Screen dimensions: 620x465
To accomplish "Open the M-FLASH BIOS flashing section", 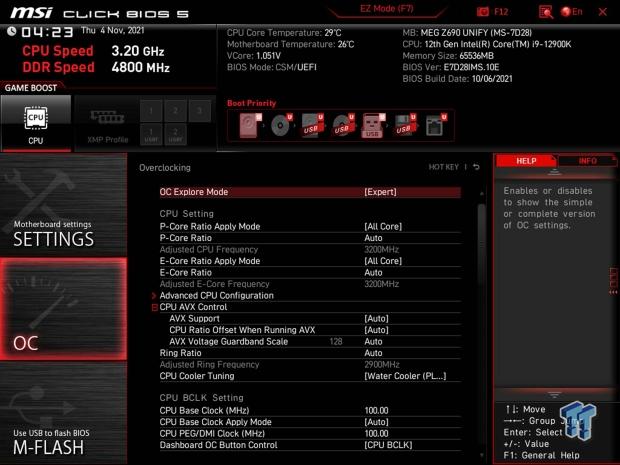I will pyautogui.click(x=63, y=413).
